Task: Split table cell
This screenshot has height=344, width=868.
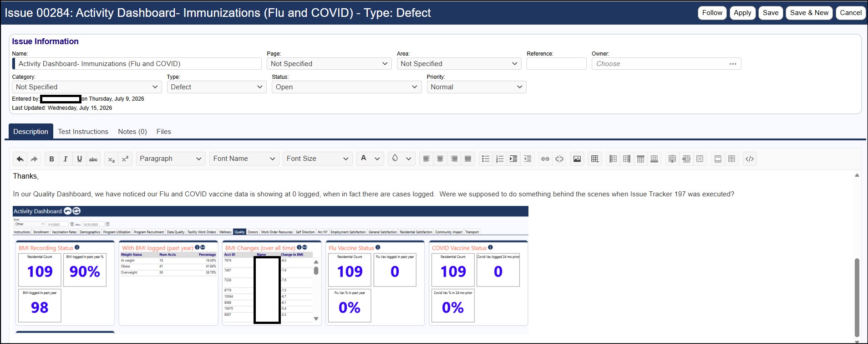Action: tap(731, 159)
